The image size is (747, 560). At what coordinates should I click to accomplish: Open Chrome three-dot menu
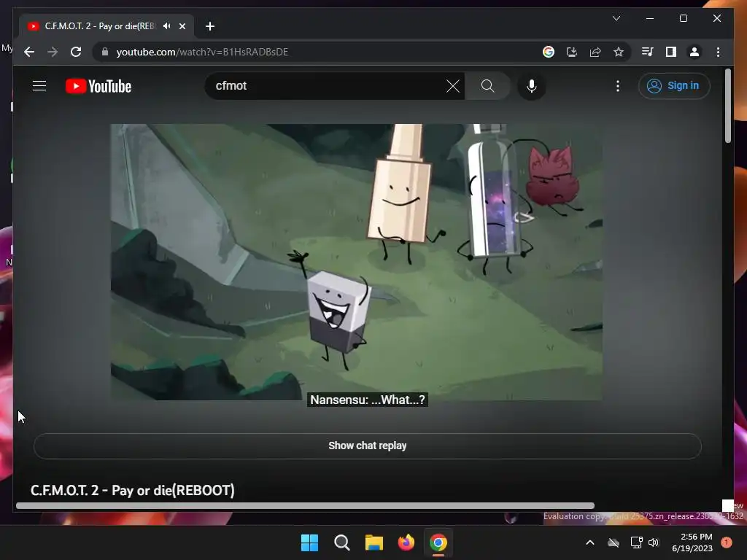(718, 52)
